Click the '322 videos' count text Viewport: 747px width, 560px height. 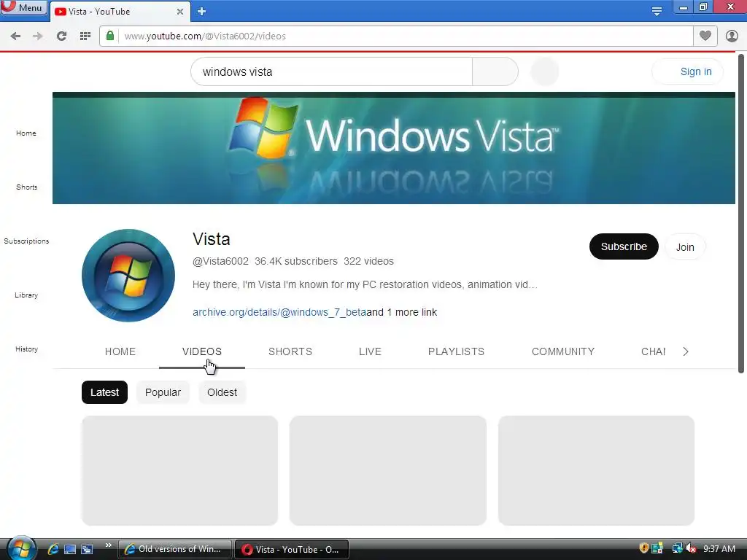368,261
